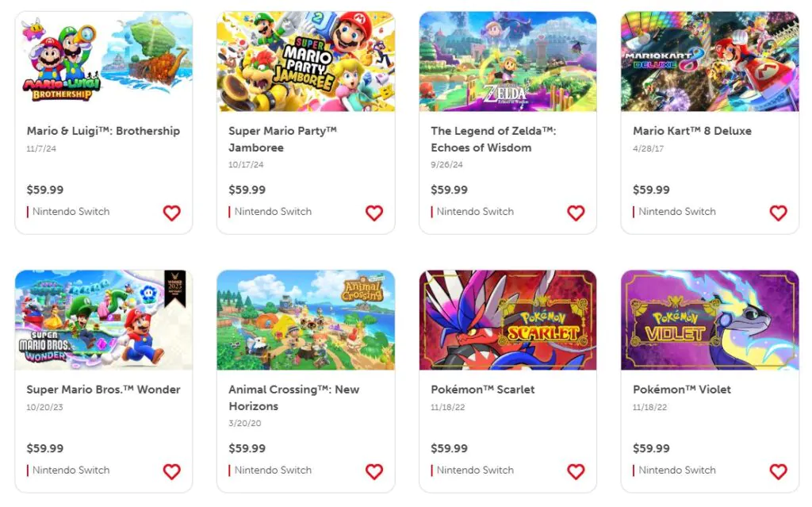Open the Pokémon Scarlet game title link

[482, 390]
